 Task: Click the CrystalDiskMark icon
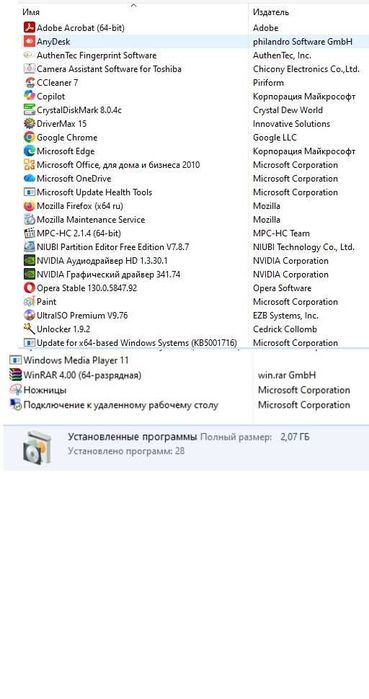(29, 110)
